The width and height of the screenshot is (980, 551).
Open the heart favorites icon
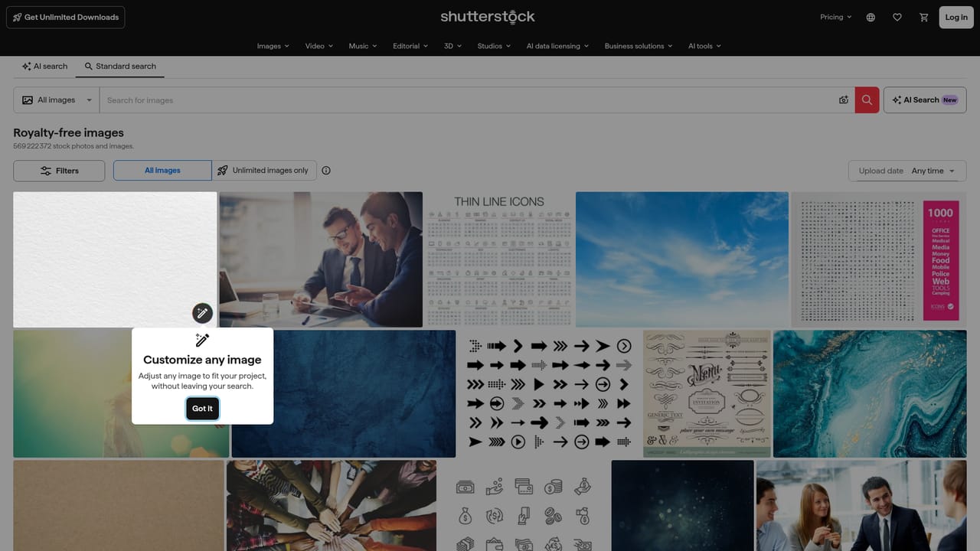897,17
